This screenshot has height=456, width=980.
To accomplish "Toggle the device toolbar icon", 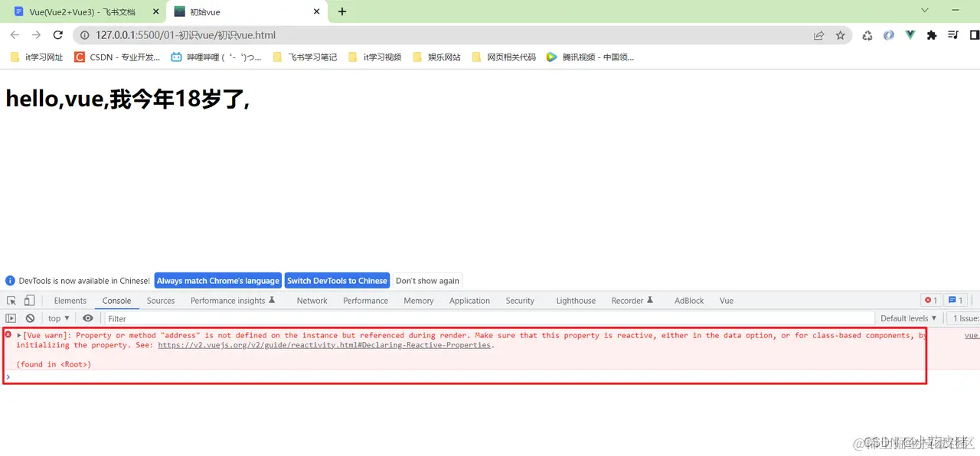I will pyautogui.click(x=29, y=301).
